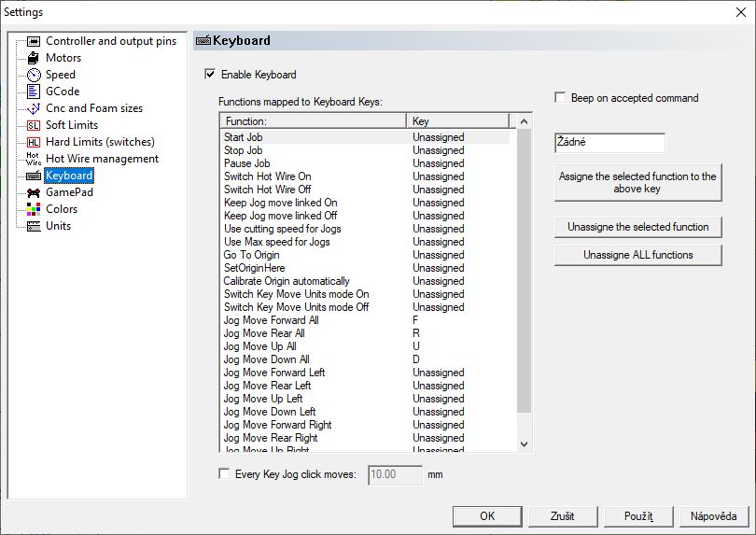Select the GamePad controller icon
This screenshot has width=756, height=535.
34,192
